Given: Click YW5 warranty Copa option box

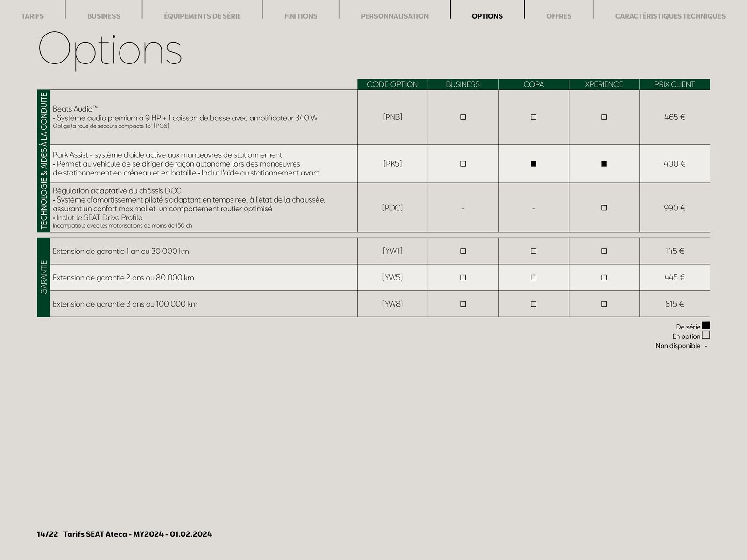Looking at the screenshot, I should pos(534,278).
